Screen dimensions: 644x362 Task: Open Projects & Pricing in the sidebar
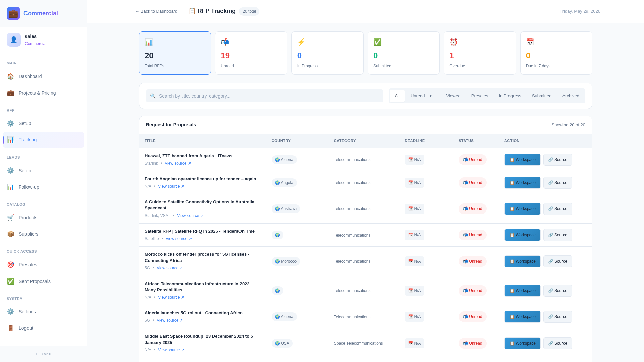point(43,93)
